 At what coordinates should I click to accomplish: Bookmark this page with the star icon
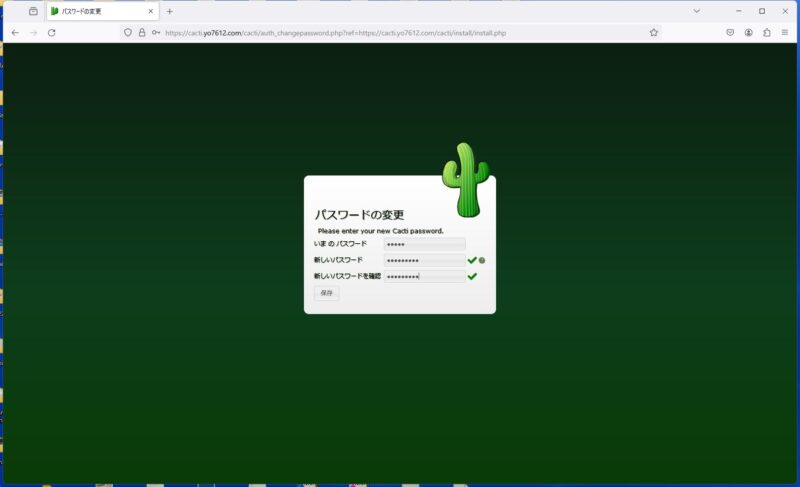click(654, 33)
